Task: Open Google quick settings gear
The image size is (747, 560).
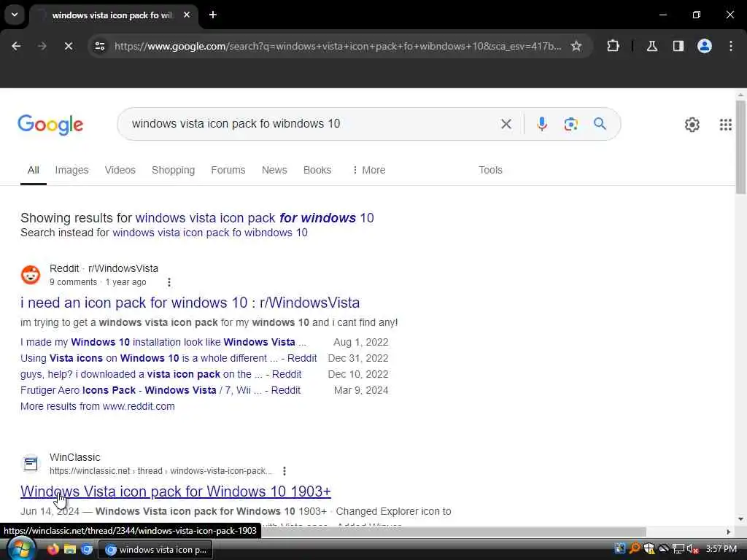Action: coord(692,125)
